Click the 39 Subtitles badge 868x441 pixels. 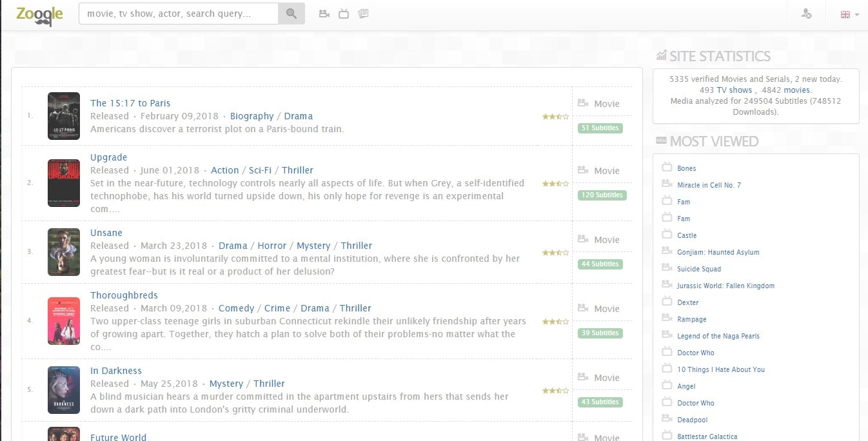coord(600,333)
